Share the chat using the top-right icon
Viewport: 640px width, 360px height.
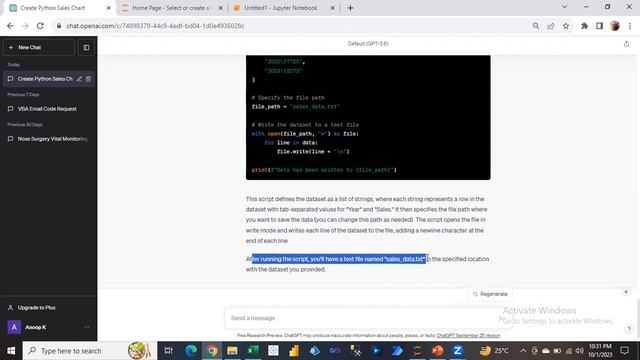(x=626, y=44)
